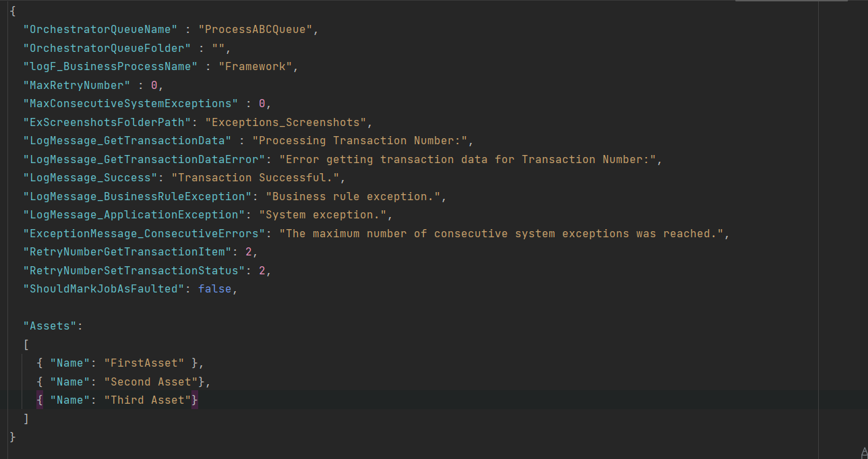Click the closing bracket of the Assets array
The width and height of the screenshot is (868, 459).
[27, 418]
